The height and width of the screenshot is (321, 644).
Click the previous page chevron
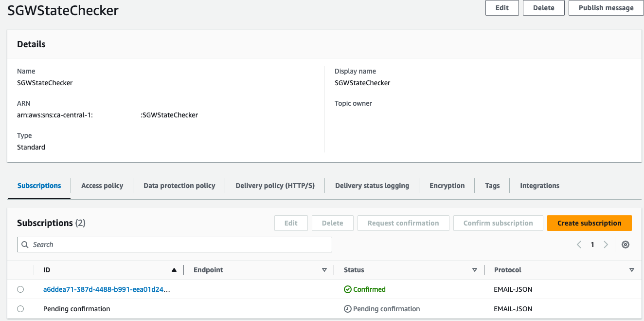coord(579,244)
